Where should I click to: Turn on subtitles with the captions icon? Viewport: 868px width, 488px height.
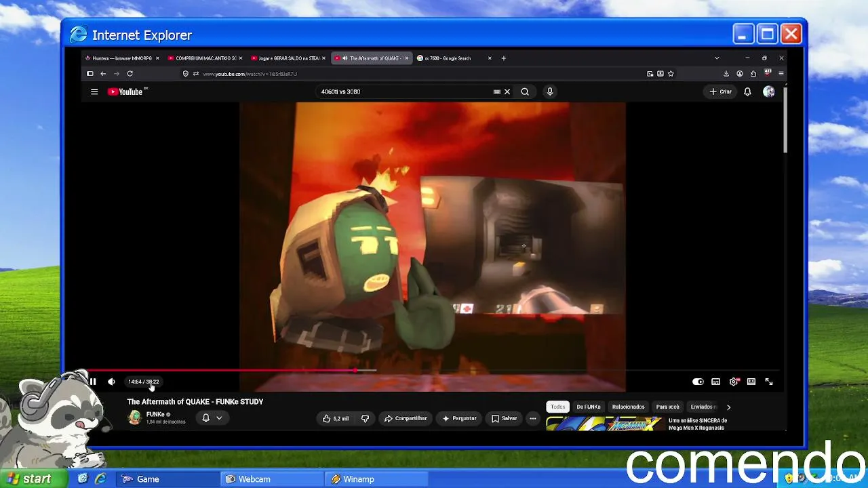(715, 382)
